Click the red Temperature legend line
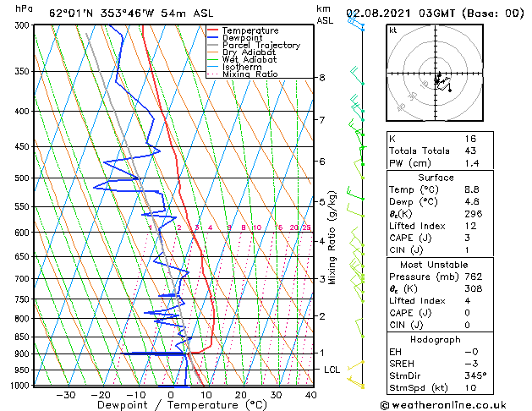The image size is (532, 411). (212, 30)
